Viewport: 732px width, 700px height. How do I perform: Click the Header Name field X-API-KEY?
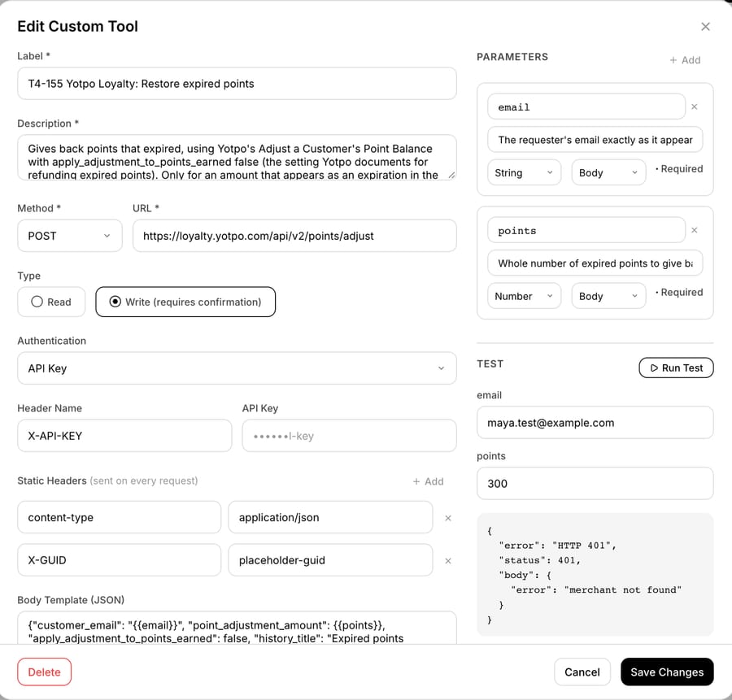tap(124, 436)
